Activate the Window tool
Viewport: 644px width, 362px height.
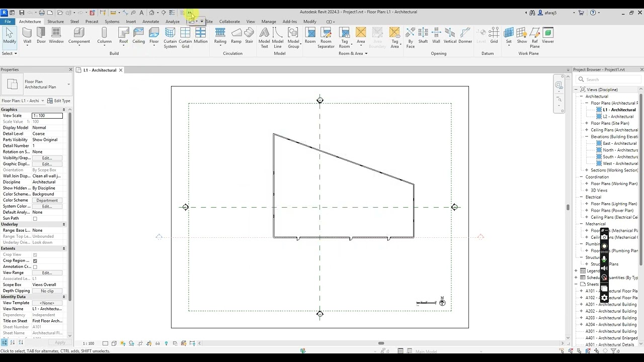tap(56, 36)
